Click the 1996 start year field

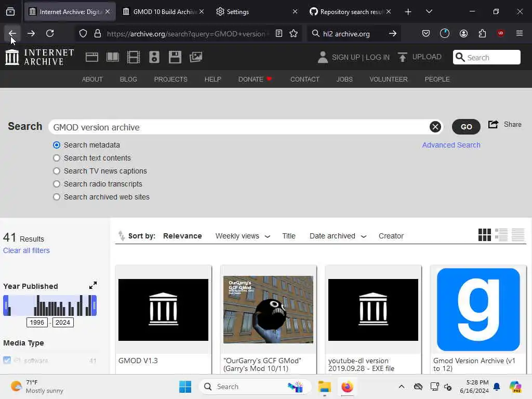(37, 322)
